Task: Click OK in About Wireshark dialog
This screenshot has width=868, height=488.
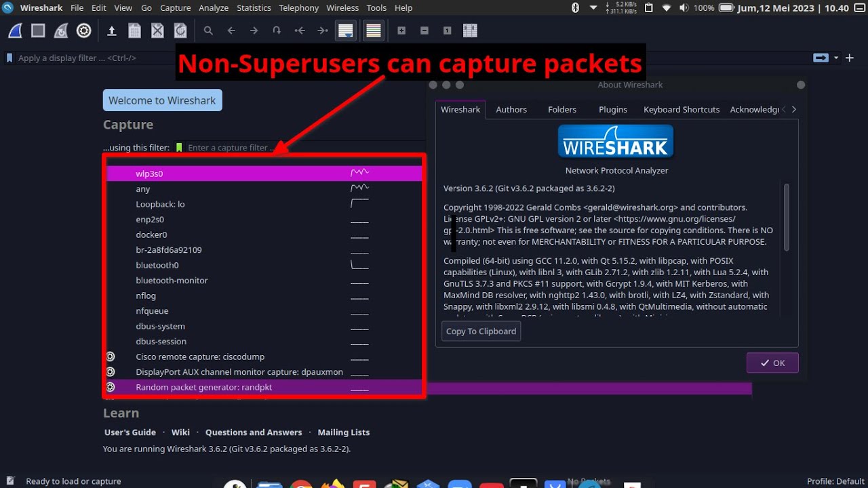Action: pos(772,363)
